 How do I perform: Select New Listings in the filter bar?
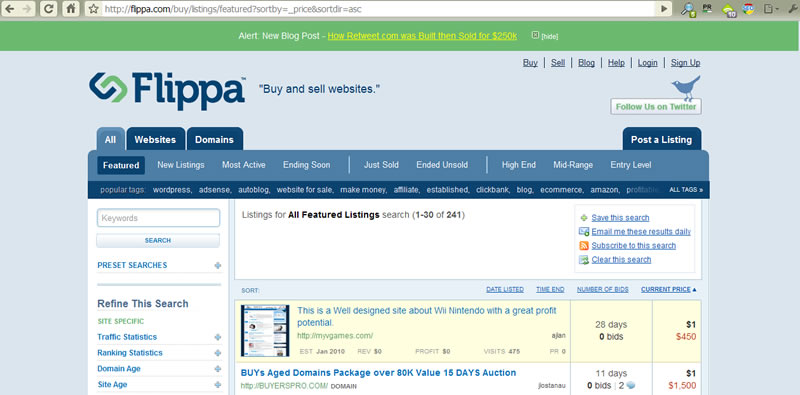181,165
